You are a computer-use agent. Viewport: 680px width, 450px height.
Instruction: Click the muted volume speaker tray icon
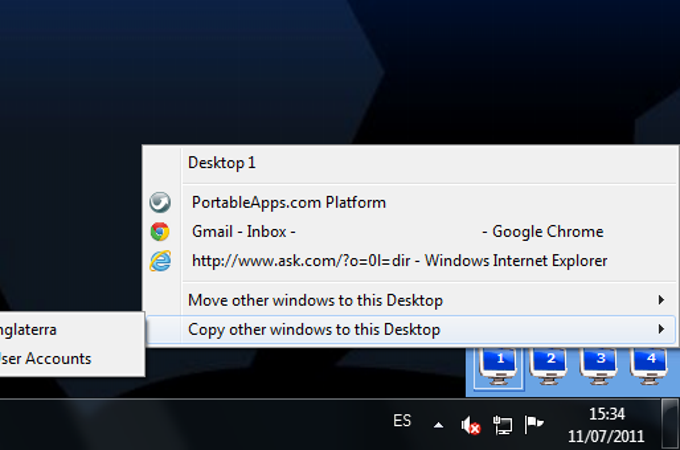coord(471,425)
